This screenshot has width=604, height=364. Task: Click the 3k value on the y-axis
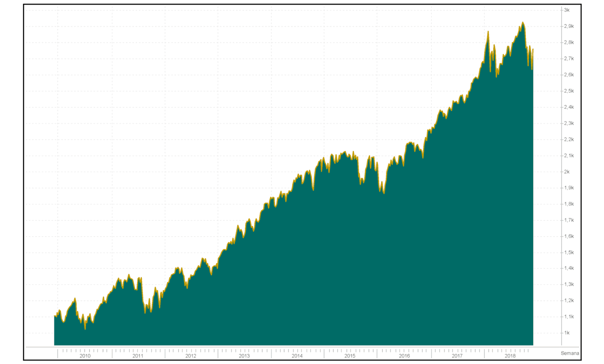click(567, 10)
